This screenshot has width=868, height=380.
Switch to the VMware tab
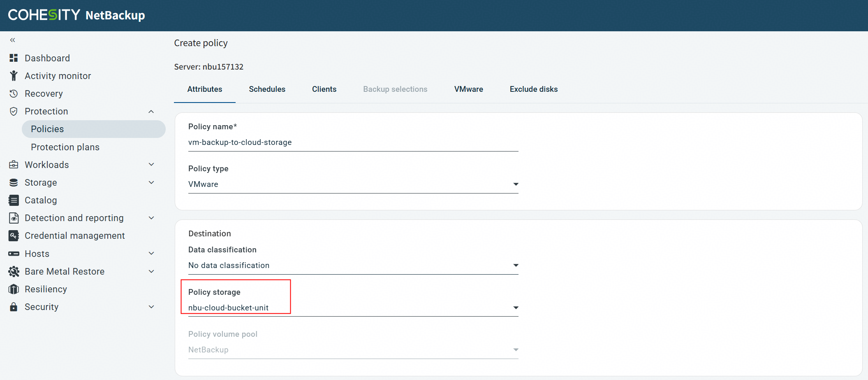click(x=469, y=89)
